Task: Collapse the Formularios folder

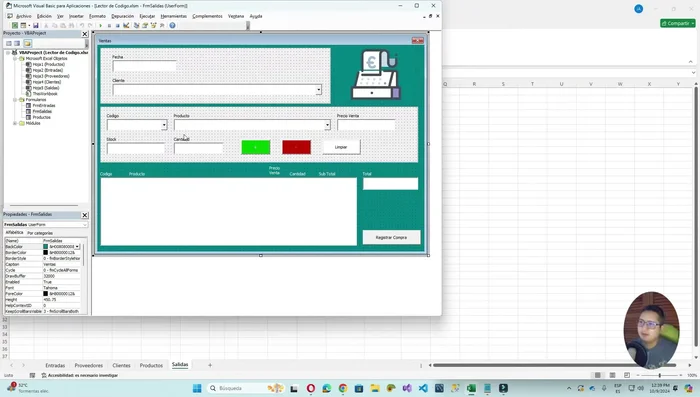Action: coord(15,100)
